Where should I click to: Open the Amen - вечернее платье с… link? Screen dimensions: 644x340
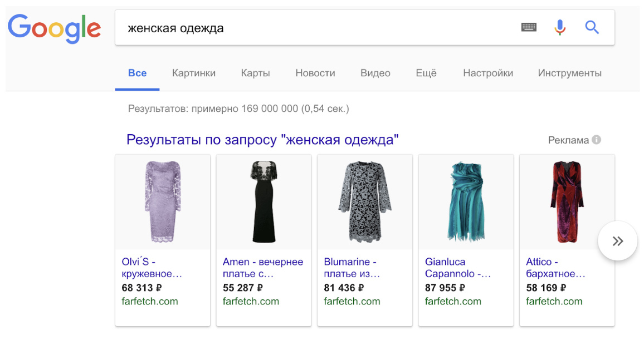[x=263, y=268]
